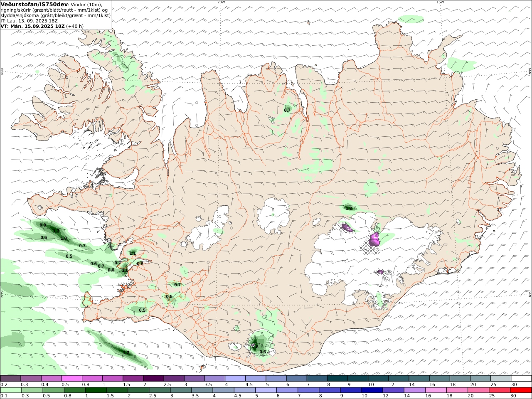The height and width of the screenshot is (399, 532).
Task: Click the 0.8 rainfall value near Reykjavik
Action: pos(140,264)
